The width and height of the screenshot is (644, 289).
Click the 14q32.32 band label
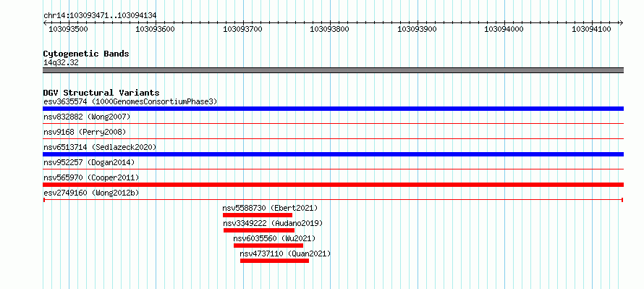tap(61, 63)
